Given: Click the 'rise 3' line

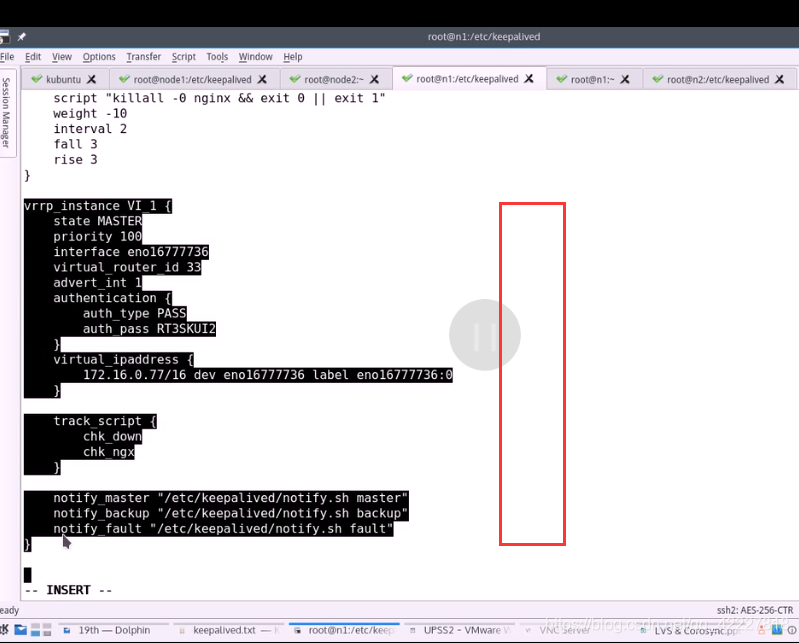Looking at the screenshot, I should tap(75, 159).
